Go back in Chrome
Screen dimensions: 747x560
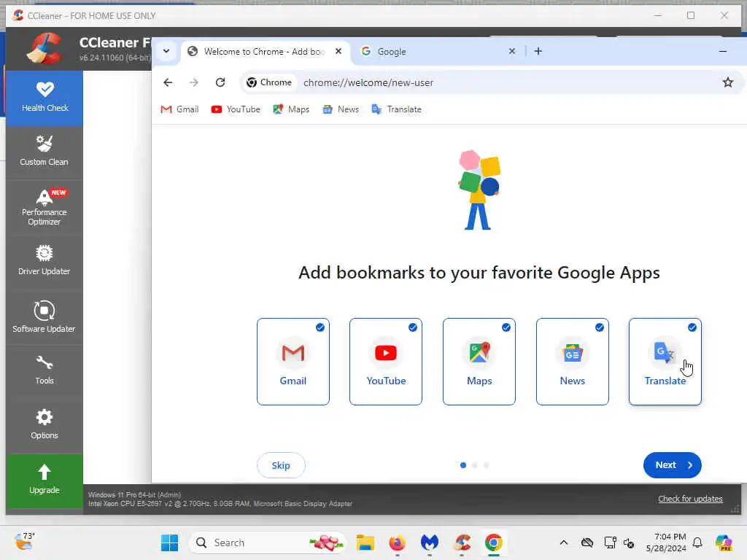coord(168,82)
